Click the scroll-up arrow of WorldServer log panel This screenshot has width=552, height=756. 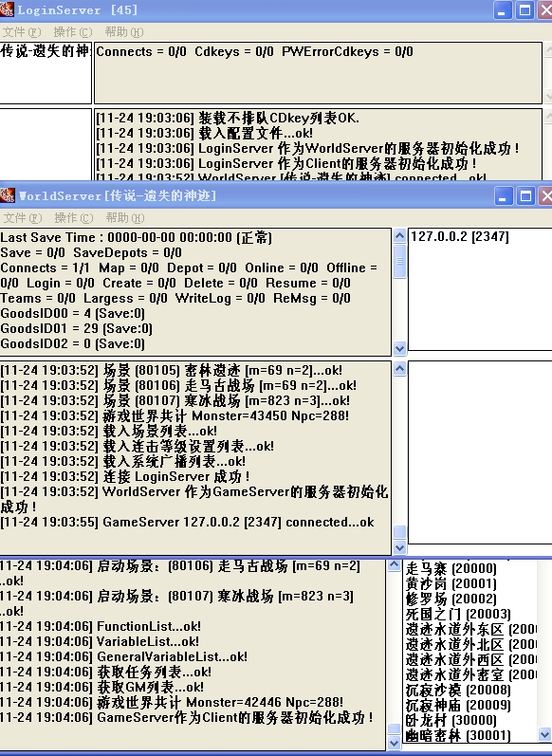point(399,369)
